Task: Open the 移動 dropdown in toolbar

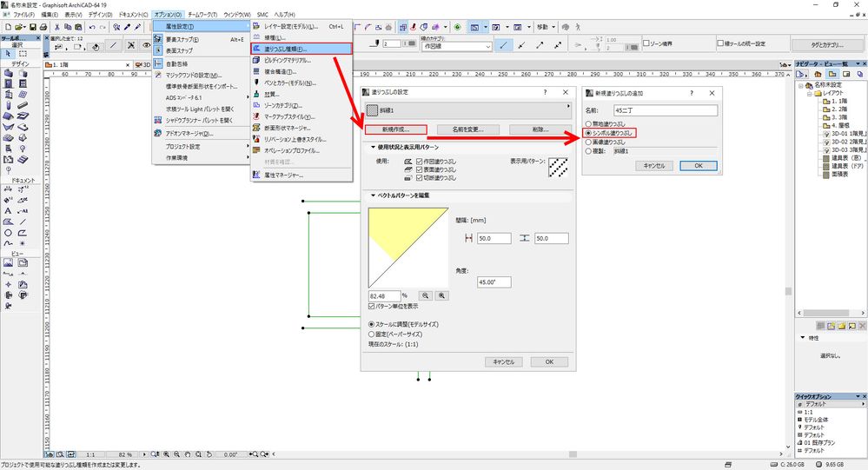Action: point(553,27)
